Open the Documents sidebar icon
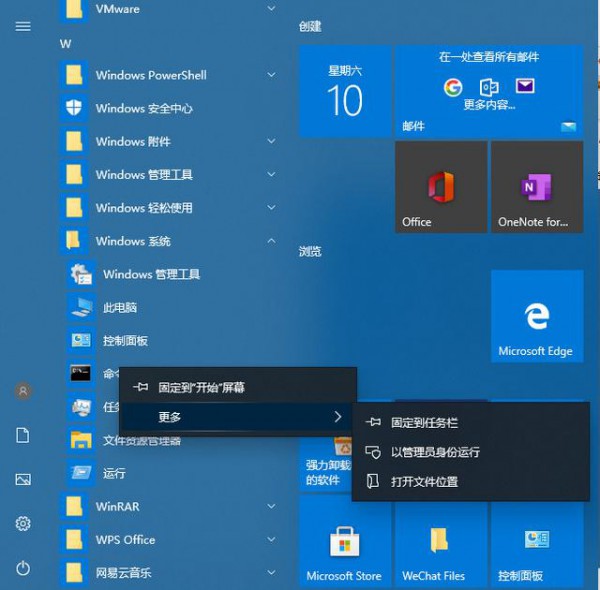 click(23, 435)
